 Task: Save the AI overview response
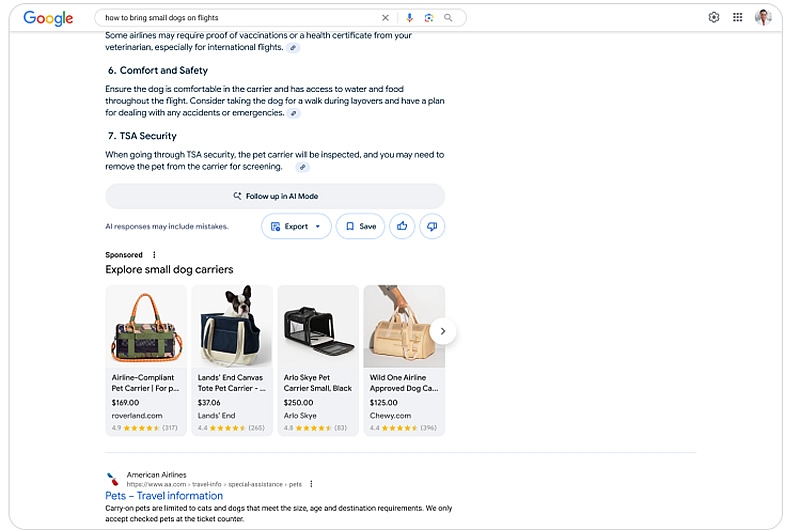(360, 226)
